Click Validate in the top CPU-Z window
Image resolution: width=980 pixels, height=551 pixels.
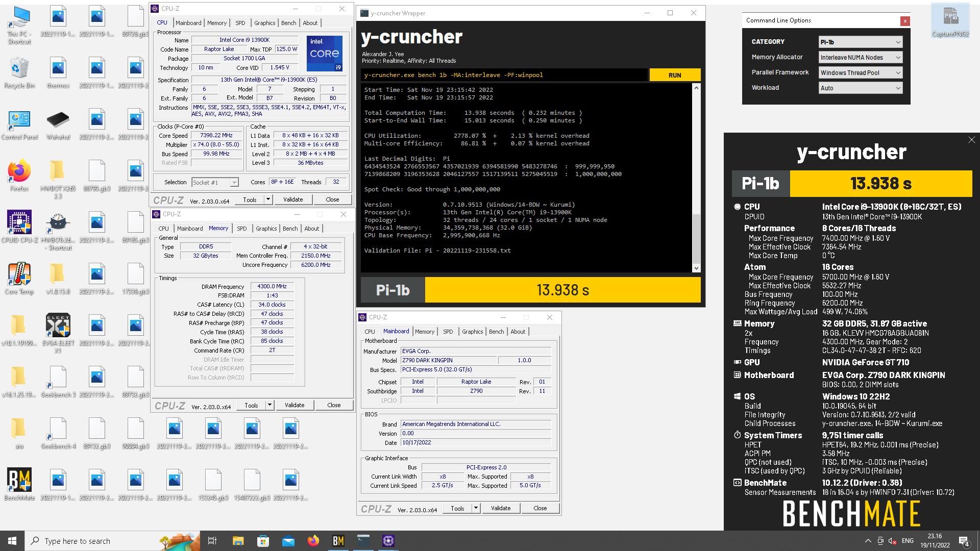293,199
